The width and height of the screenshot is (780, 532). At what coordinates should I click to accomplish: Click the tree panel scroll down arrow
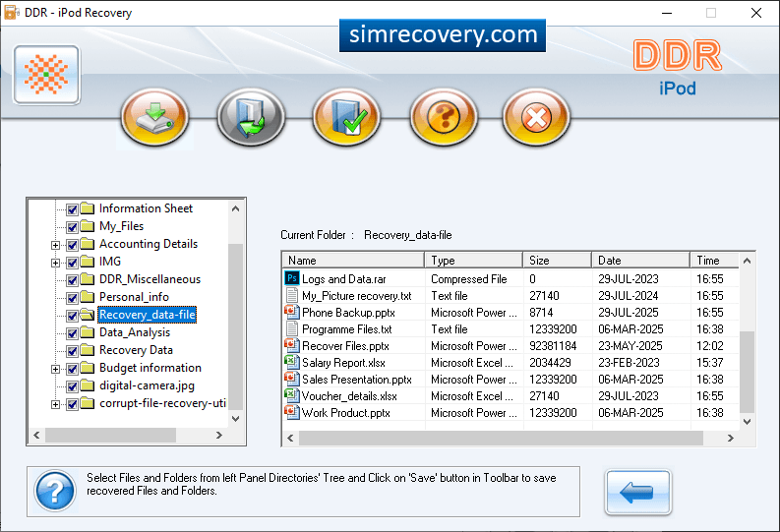pyautogui.click(x=236, y=419)
